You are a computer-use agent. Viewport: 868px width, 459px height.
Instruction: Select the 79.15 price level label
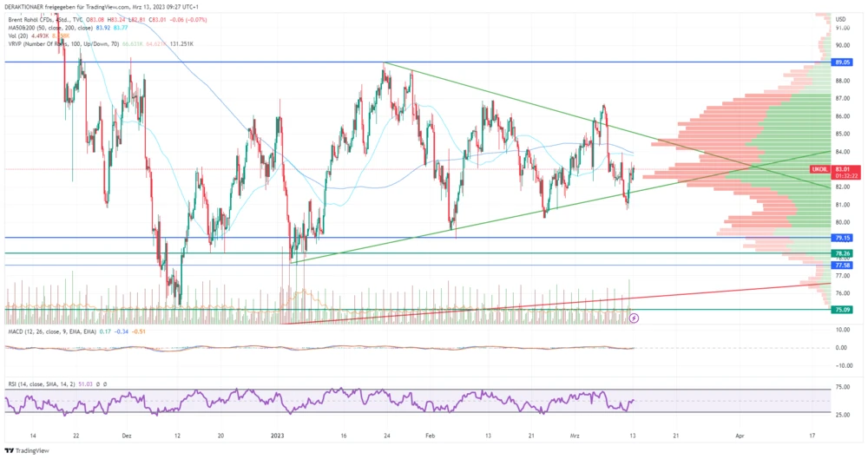pos(843,238)
